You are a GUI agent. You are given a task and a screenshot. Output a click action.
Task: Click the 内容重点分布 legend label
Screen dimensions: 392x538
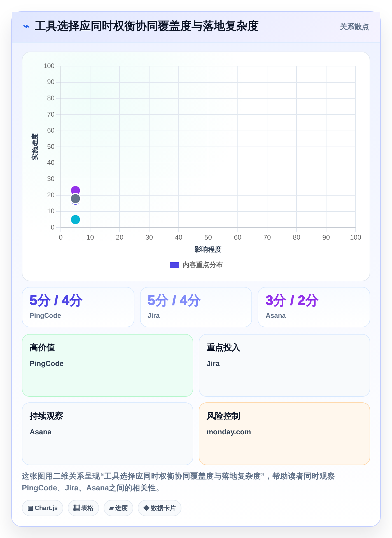(202, 265)
